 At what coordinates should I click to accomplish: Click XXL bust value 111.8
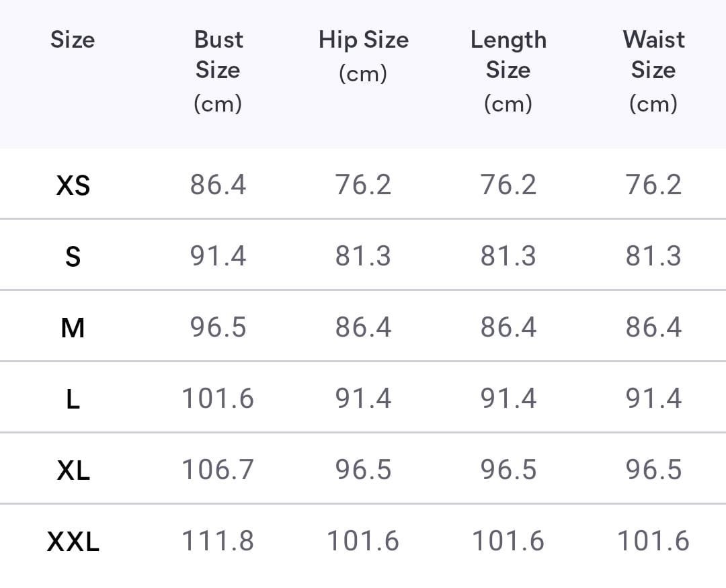[218, 541]
